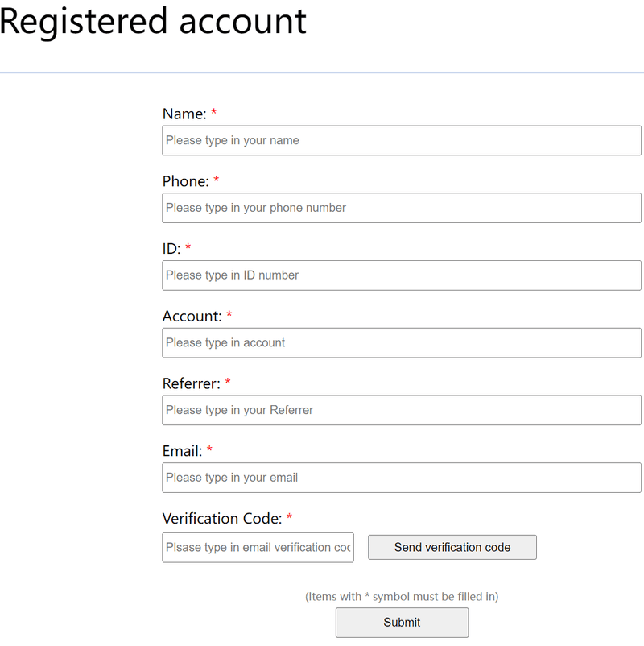Select the ID number text box
The width and height of the screenshot is (644, 646).
coord(402,275)
